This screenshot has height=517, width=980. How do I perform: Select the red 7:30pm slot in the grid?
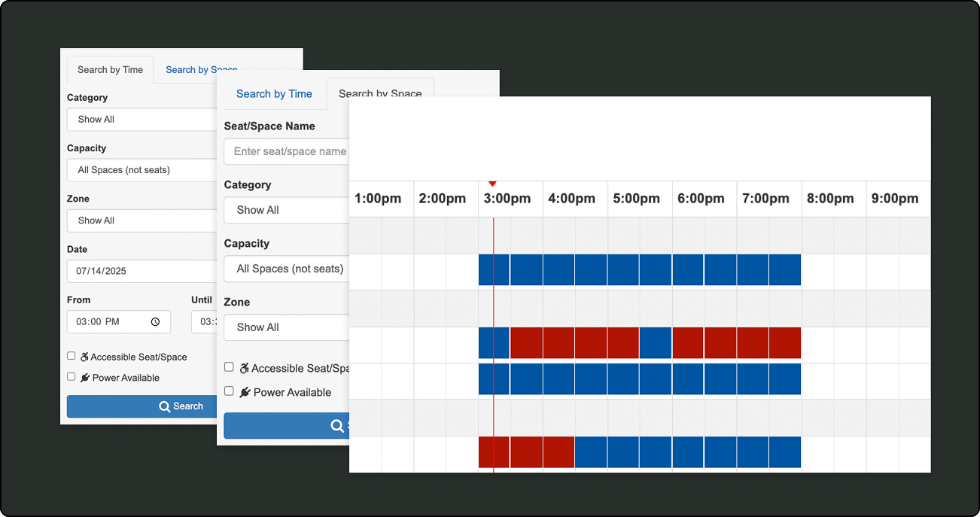pyautogui.click(x=785, y=342)
